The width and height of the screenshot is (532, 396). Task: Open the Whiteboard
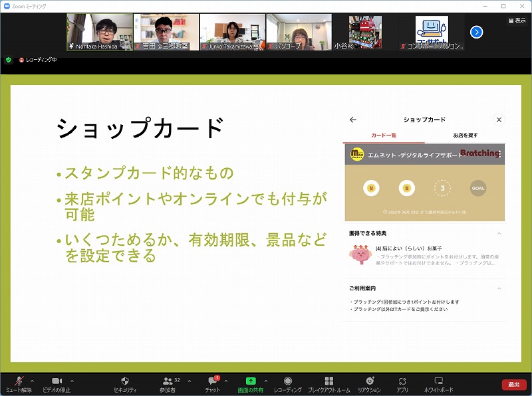pos(438,383)
